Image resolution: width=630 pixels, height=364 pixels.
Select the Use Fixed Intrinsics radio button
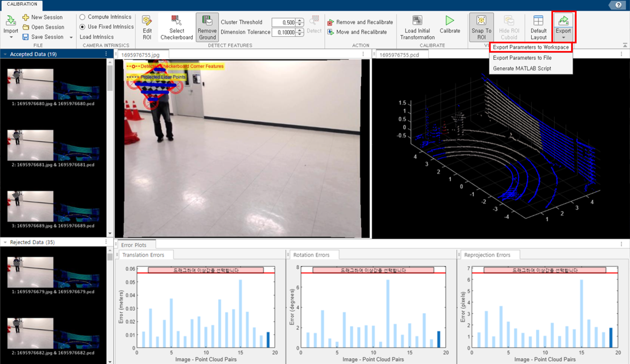point(83,27)
